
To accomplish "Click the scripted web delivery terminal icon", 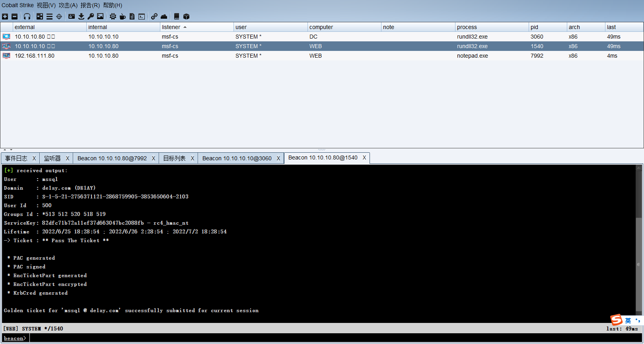I will [x=142, y=16].
